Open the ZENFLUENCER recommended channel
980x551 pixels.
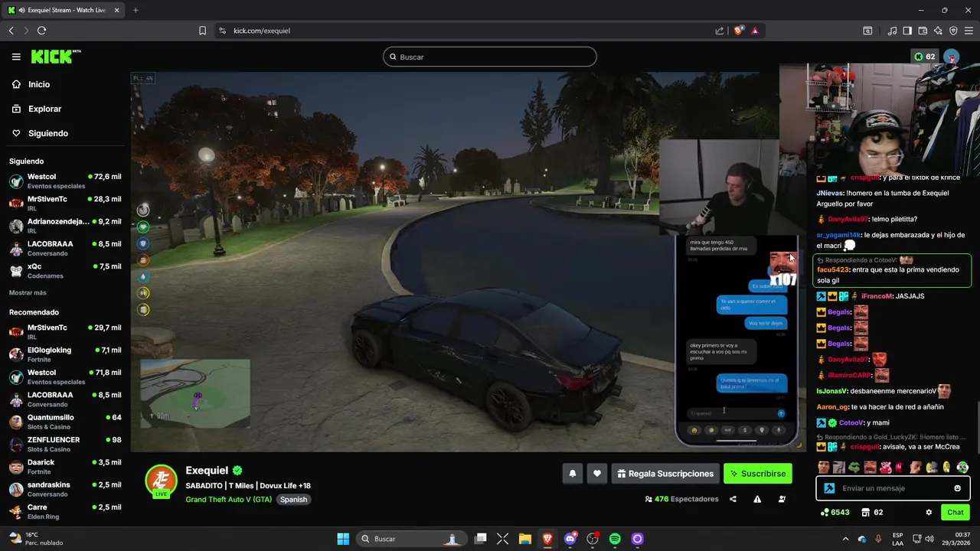coord(64,444)
